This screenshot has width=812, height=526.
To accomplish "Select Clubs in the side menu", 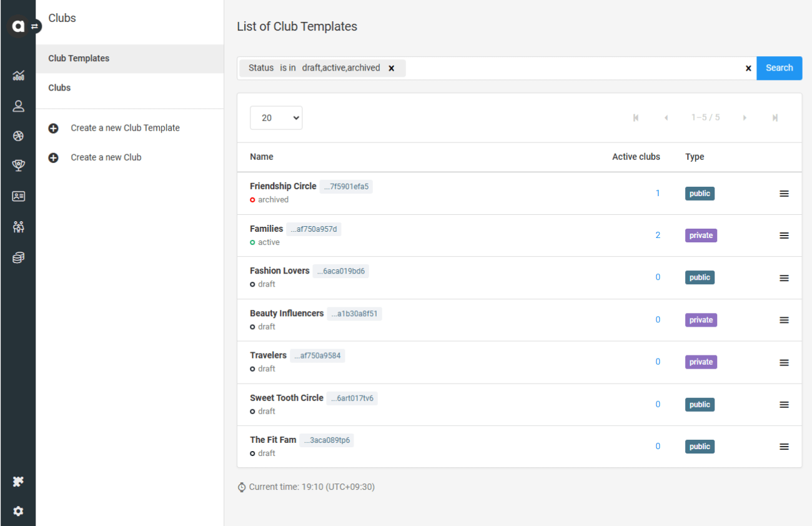I will point(59,87).
